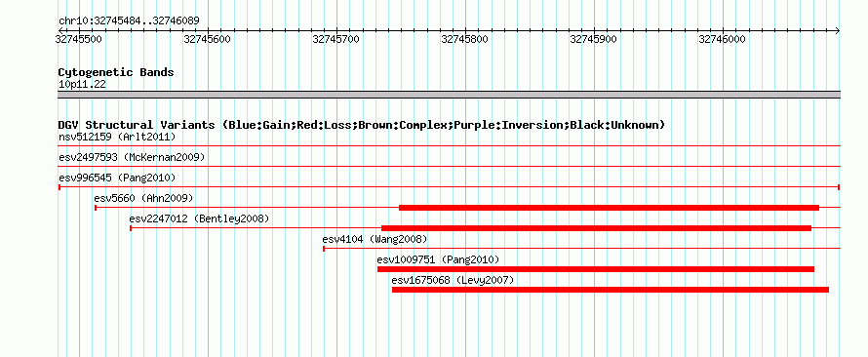Screen dimensions: 868x357
Task: Open variant esv2247012 (Bentley2008)
Action: tap(199, 218)
